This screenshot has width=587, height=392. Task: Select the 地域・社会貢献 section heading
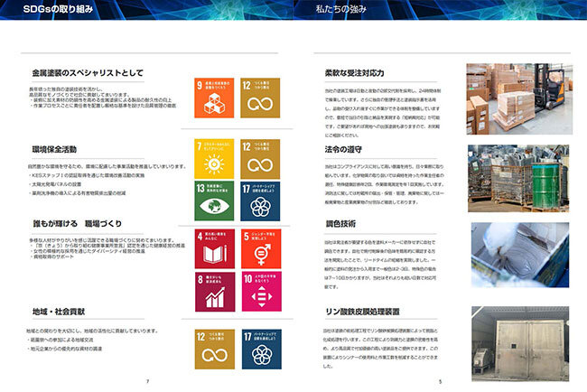pyautogui.click(x=58, y=311)
